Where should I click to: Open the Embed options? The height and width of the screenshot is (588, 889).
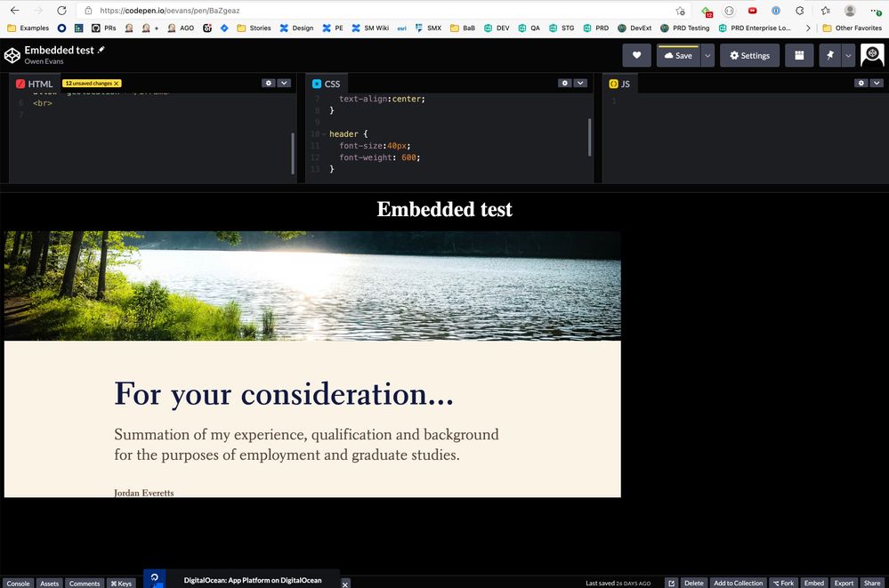click(x=814, y=583)
